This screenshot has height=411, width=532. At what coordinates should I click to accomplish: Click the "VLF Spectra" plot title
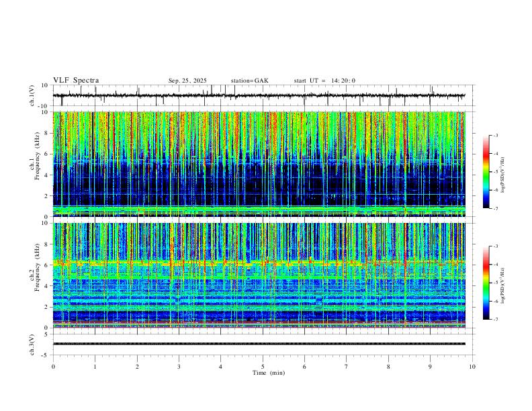(x=76, y=81)
